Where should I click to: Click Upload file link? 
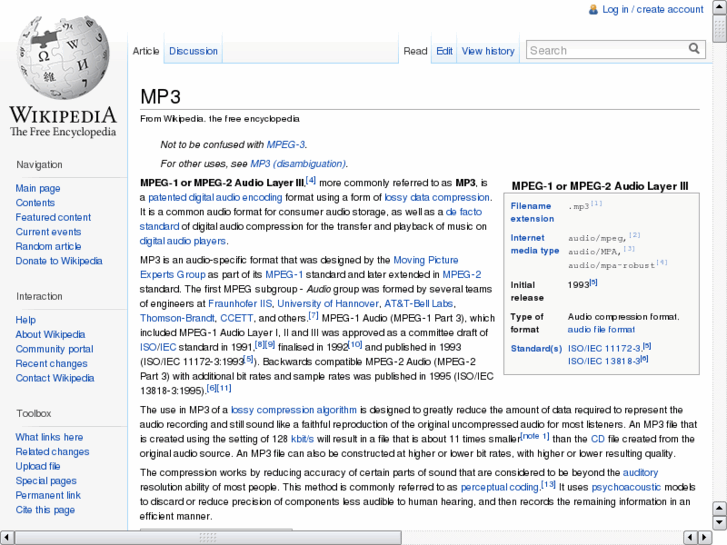38,466
